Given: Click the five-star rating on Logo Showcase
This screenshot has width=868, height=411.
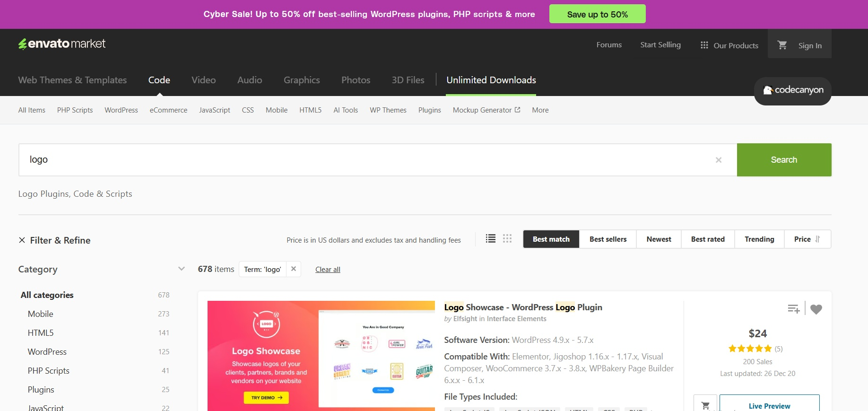Looking at the screenshot, I should point(750,349).
